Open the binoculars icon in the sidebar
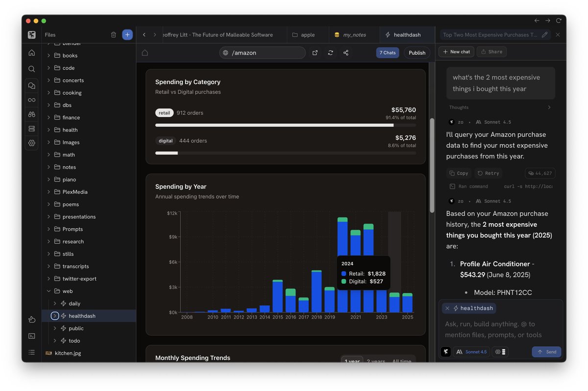Viewport: 588px width, 391px height. point(32,114)
